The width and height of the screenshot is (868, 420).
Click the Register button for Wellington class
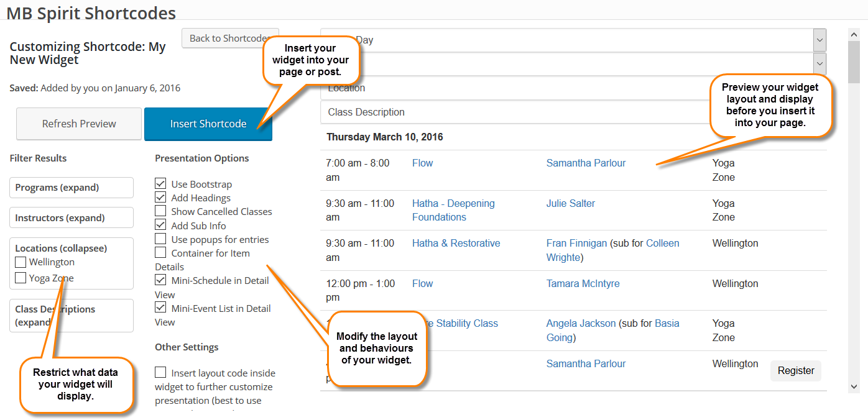(796, 371)
